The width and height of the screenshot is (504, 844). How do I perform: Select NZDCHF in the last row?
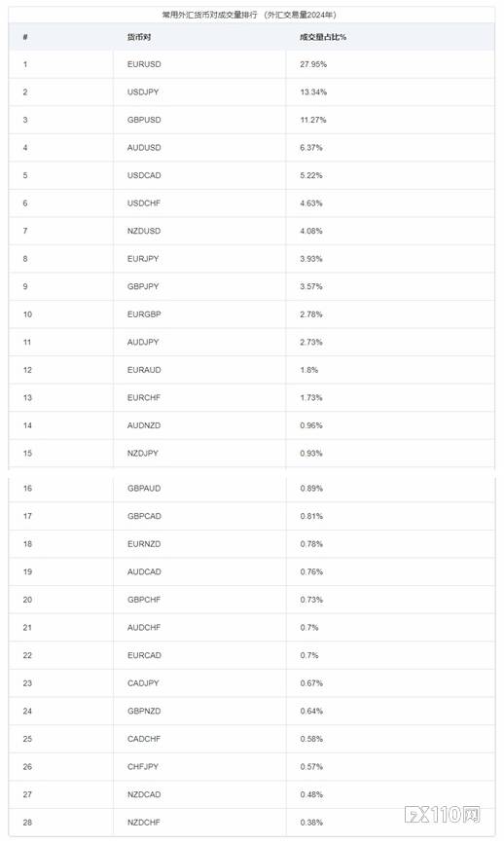point(144,822)
